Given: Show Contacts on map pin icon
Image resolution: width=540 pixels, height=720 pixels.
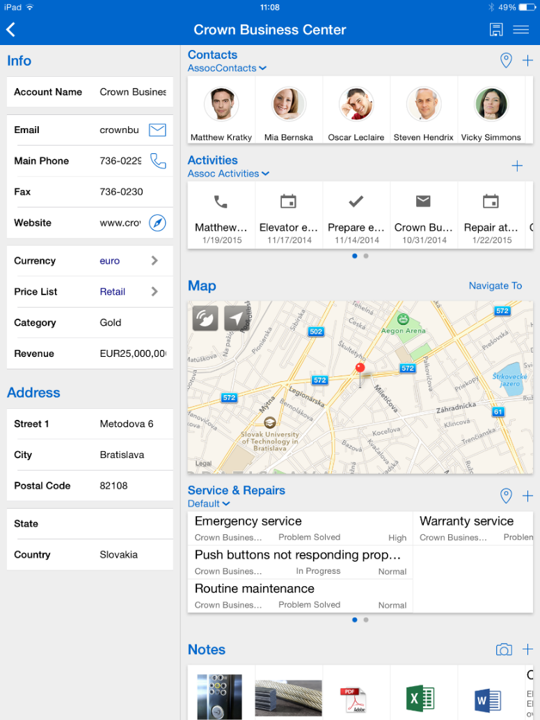Looking at the screenshot, I should [x=506, y=60].
